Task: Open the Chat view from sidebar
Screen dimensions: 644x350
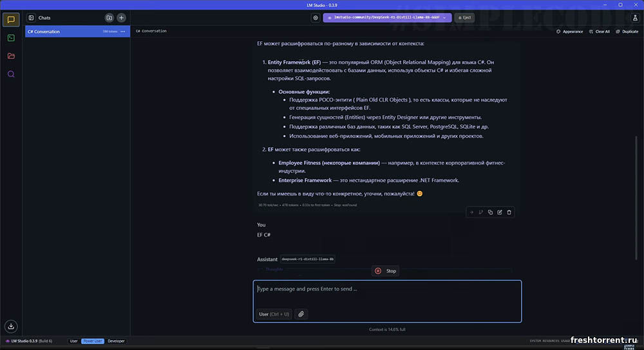Action: coord(11,19)
